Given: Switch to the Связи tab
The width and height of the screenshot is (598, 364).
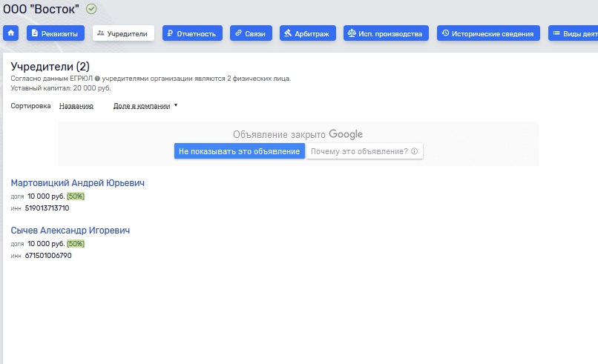Looking at the screenshot, I should pyautogui.click(x=251, y=33).
